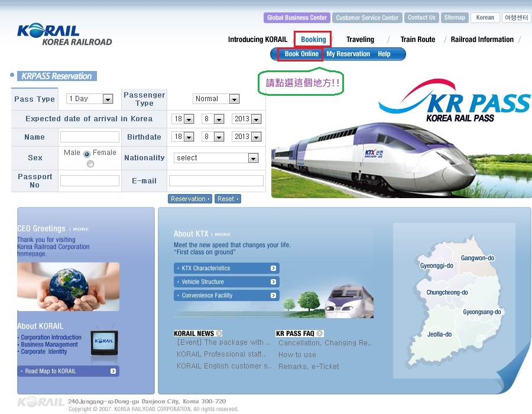
Task: Click the hands holding globe image
Action: pyautogui.click(x=68, y=286)
